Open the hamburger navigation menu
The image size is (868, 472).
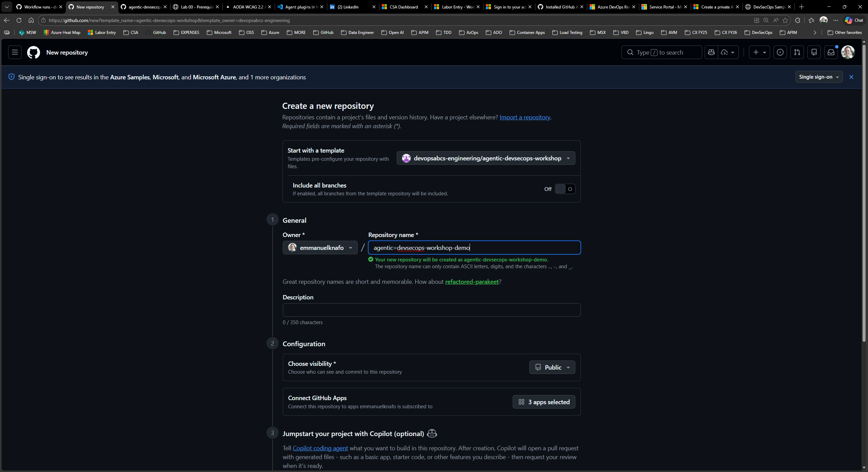[x=14, y=52]
